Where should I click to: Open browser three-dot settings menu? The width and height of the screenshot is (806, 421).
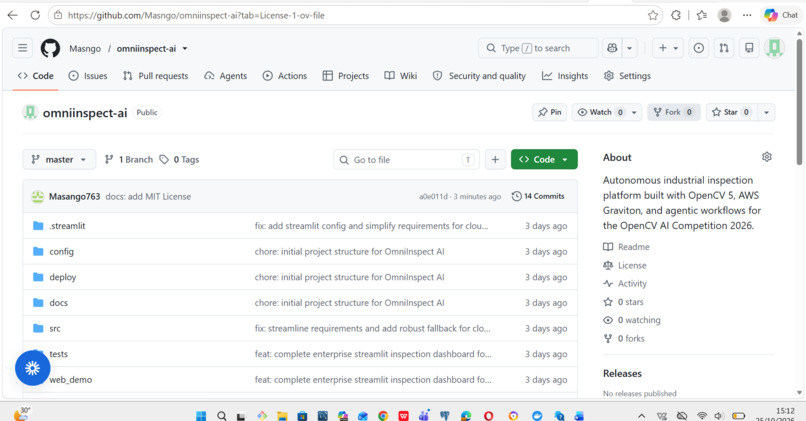tap(747, 15)
